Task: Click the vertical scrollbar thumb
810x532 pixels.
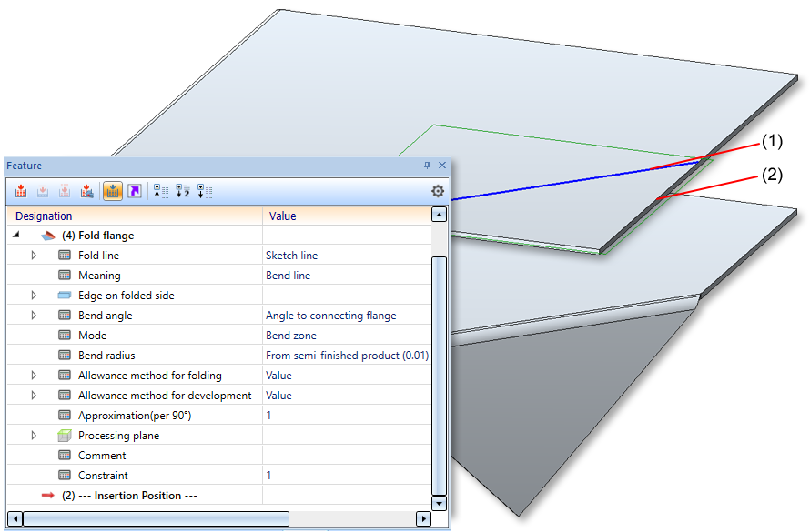Action: [x=439, y=376]
